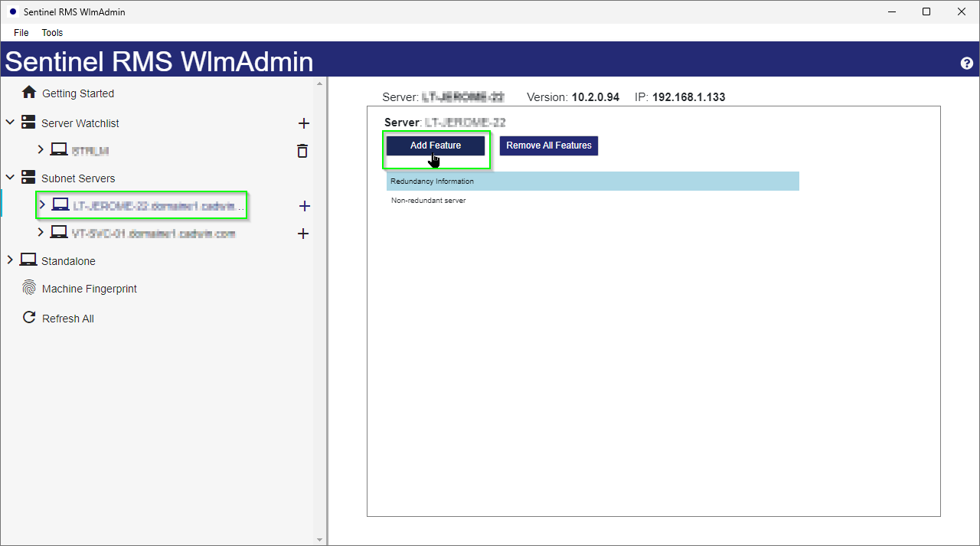The width and height of the screenshot is (980, 546).
Task: Click the LT-JEROME-22 laptop icon
Action: (x=60, y=204)
